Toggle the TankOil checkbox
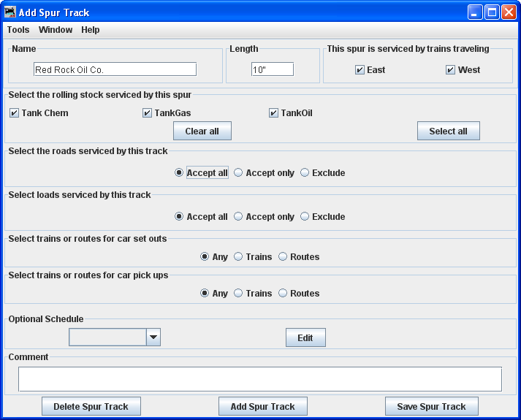 [274, 113]
